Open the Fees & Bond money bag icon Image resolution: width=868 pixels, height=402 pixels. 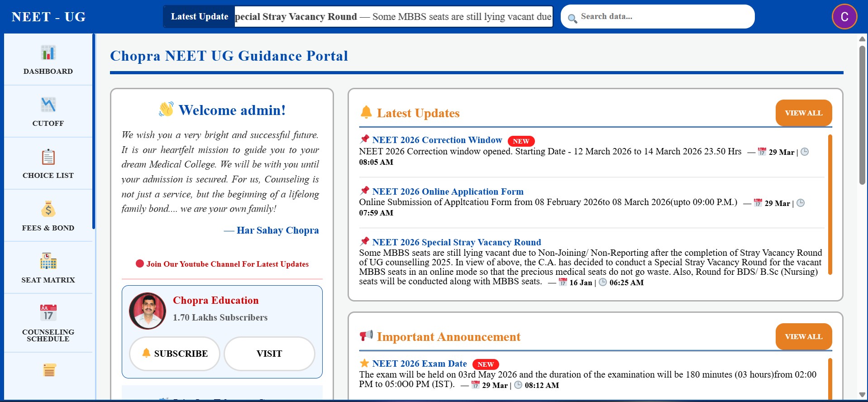pos(48,209)
